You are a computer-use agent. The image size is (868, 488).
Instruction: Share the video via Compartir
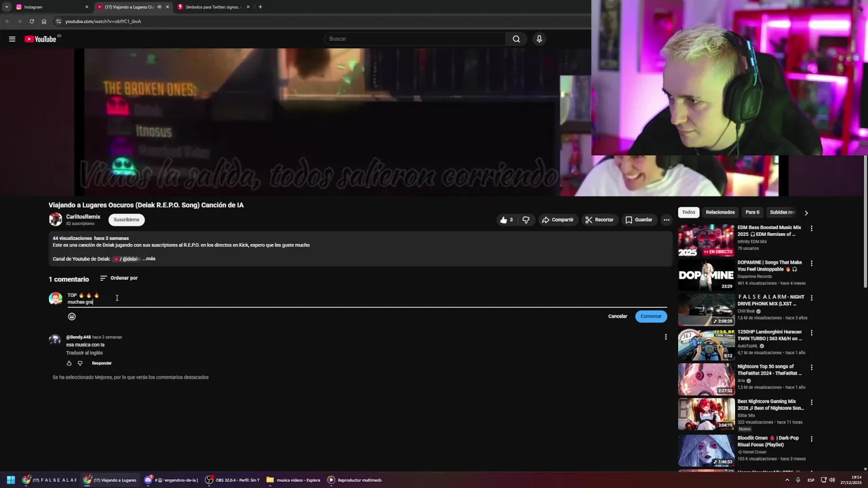[557, 220]
